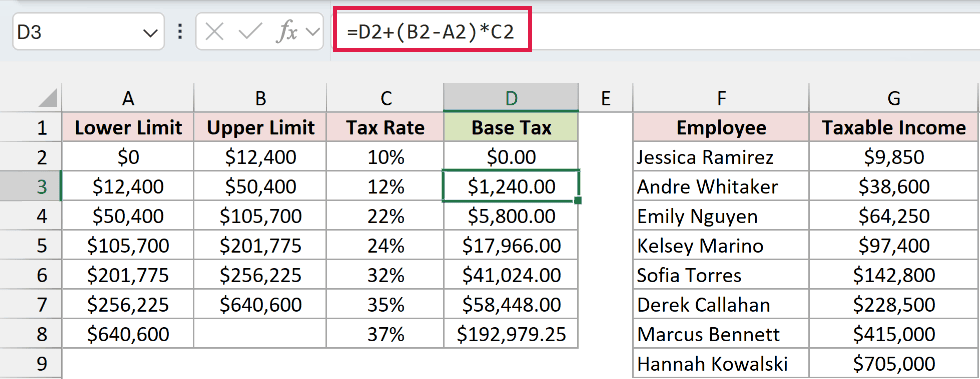Select column B header
Viewport: 980px width, 379px height.
(x=260, y=98)
